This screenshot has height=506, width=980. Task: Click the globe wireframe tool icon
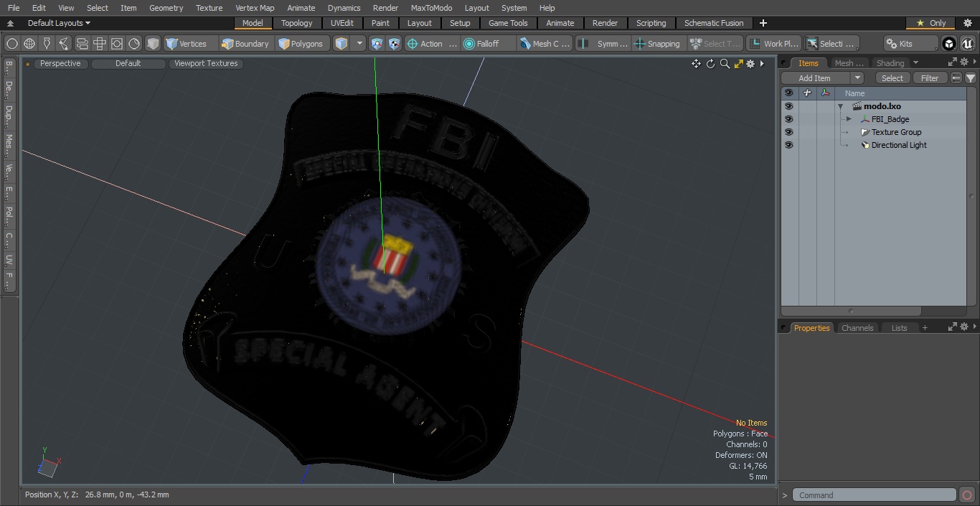[x=29, y=44]
